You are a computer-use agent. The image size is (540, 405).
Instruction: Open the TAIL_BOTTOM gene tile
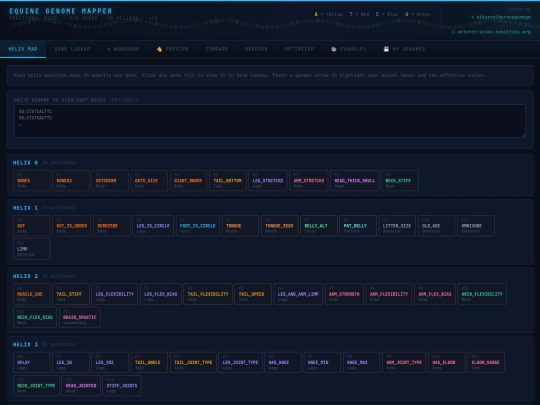tap(228, 180)
